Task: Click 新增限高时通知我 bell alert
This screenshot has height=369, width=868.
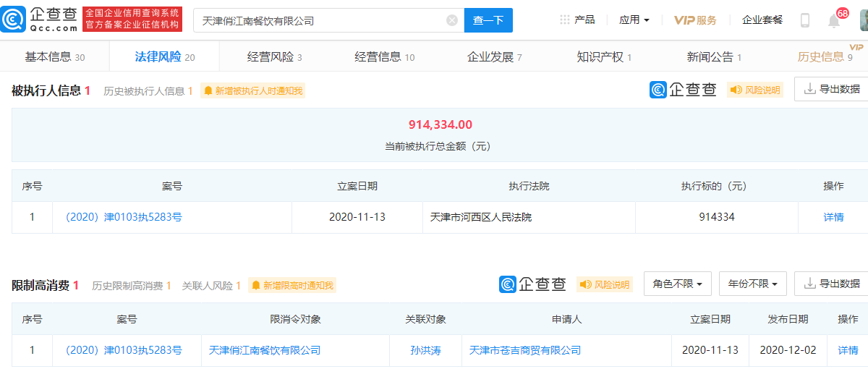Action: tap(292, 286)
